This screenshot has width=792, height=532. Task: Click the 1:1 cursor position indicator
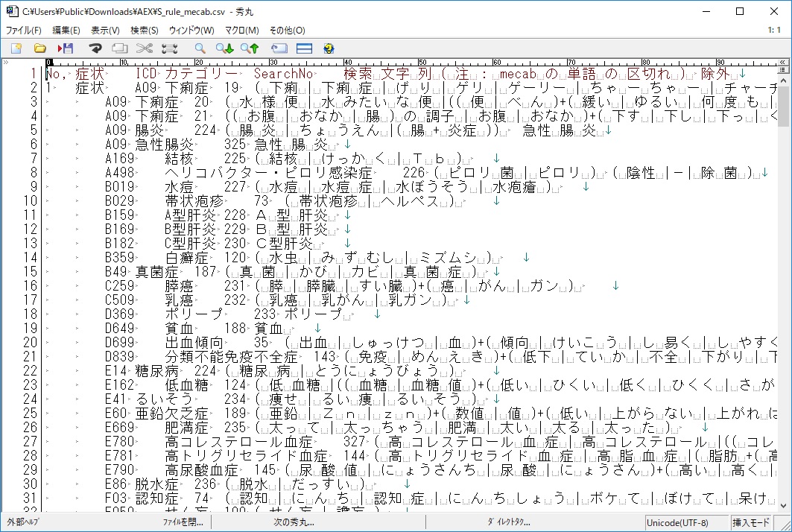point(774,31)
